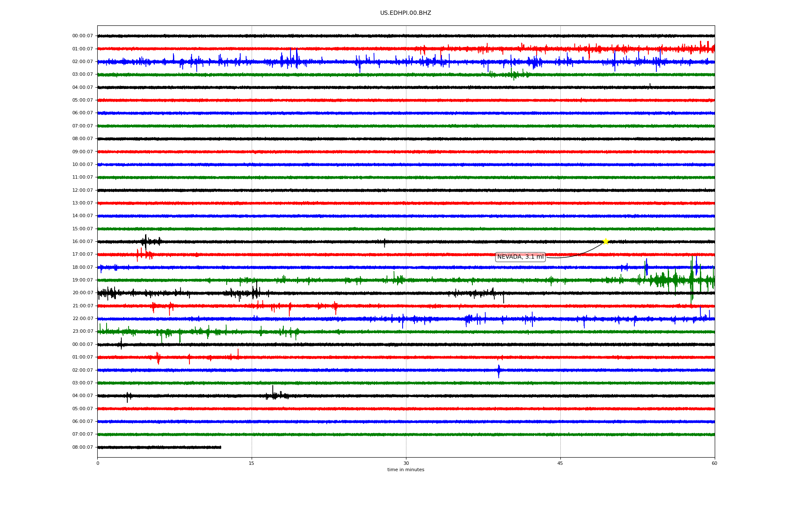Click the 45 tick on x-axis
The height and width of the screenshot is (508, 812).
coord(560,464)
